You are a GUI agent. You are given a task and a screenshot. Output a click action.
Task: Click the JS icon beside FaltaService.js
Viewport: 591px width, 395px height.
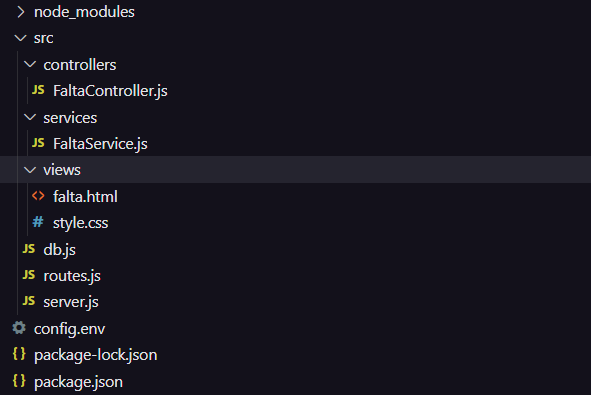38,143
